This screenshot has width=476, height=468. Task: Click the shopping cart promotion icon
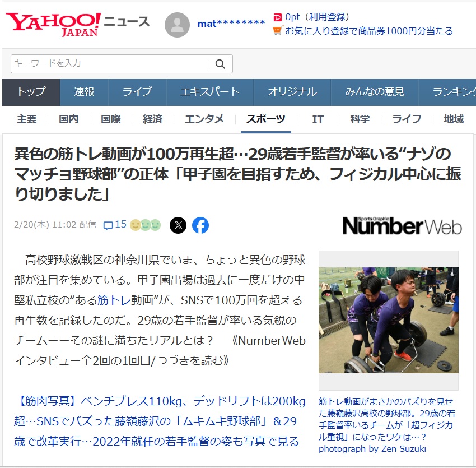point(277,31)
